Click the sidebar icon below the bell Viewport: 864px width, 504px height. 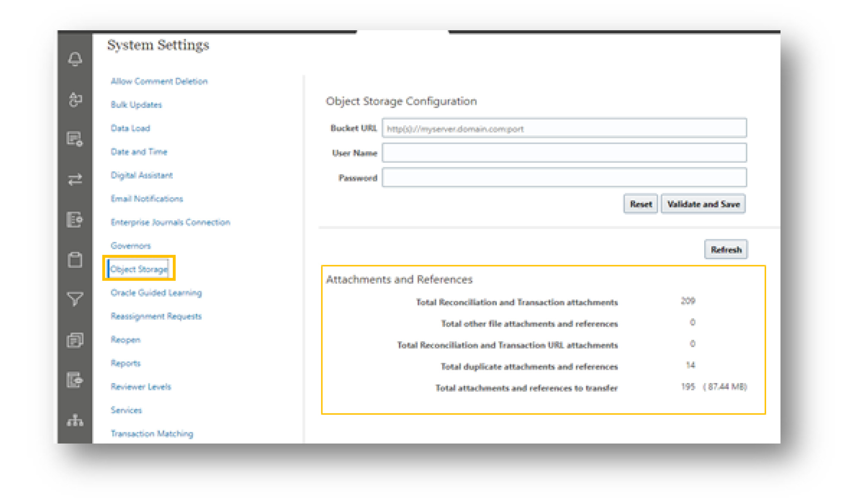pos(75,99)
